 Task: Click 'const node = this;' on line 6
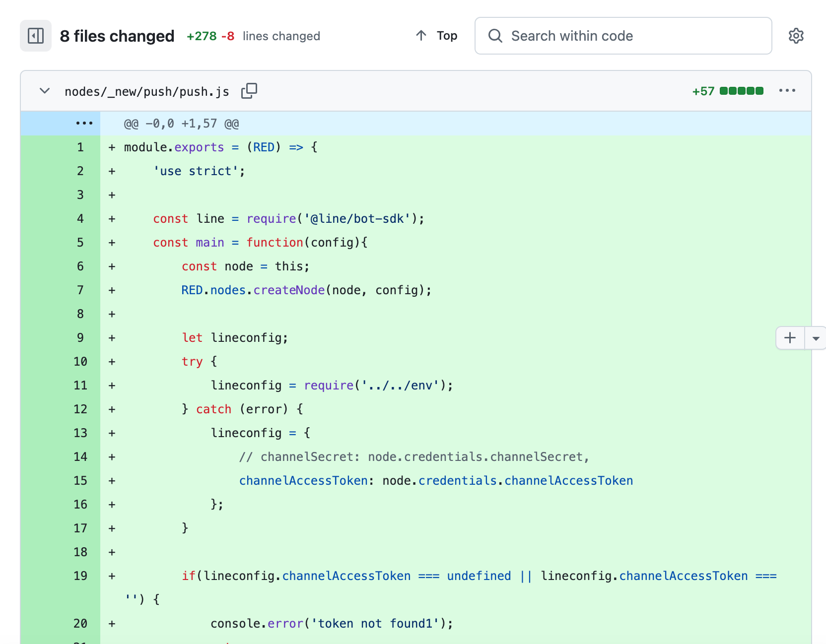click(x=245, y=266)
